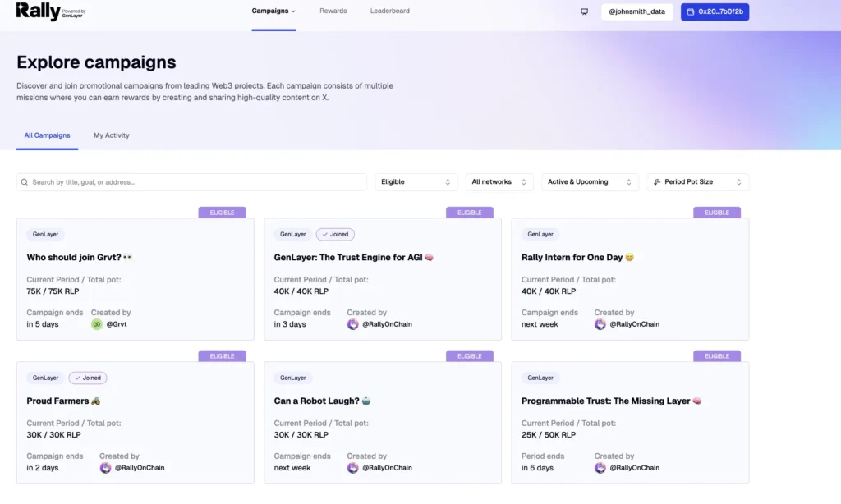The width and height of the screenshot is (841, 504).
Task: Click RallyOnChain avatar on Rally Intern card
Action: click(x=600, y=324)
